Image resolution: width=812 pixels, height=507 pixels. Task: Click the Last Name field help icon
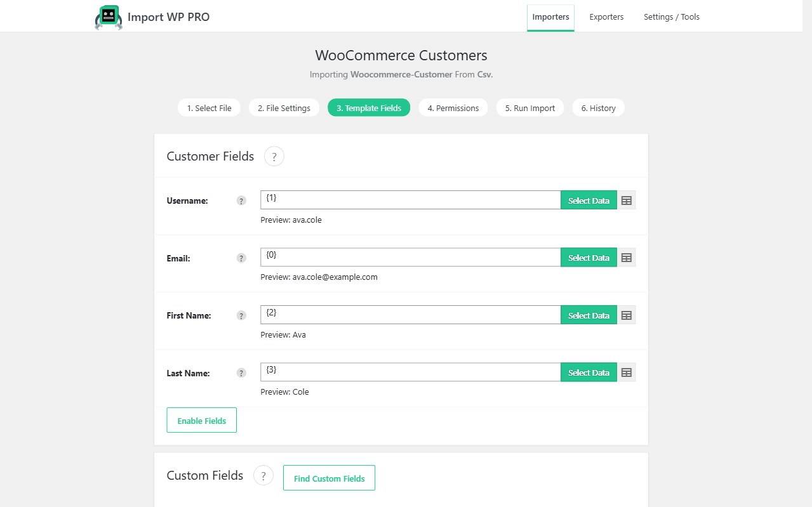241,373
